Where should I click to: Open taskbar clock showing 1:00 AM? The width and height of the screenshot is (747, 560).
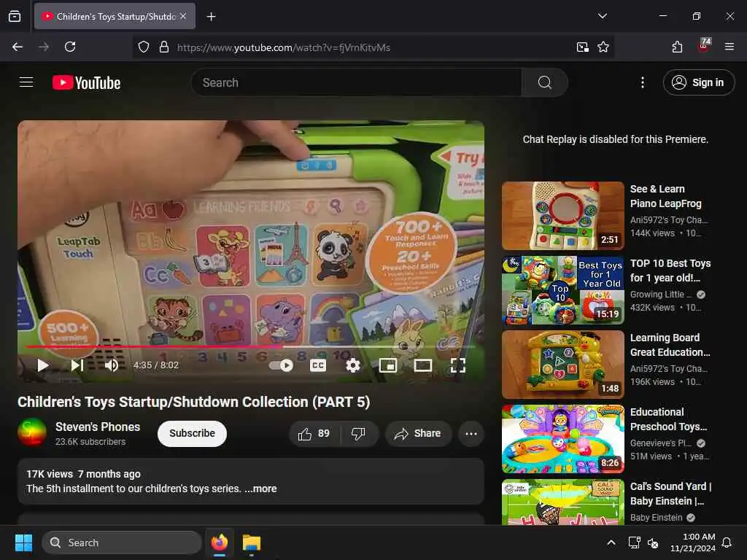693,542
